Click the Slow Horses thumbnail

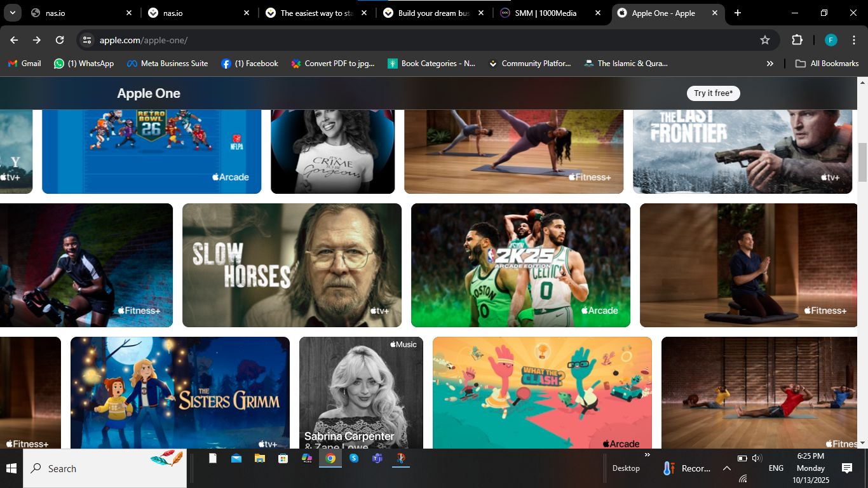292,265
